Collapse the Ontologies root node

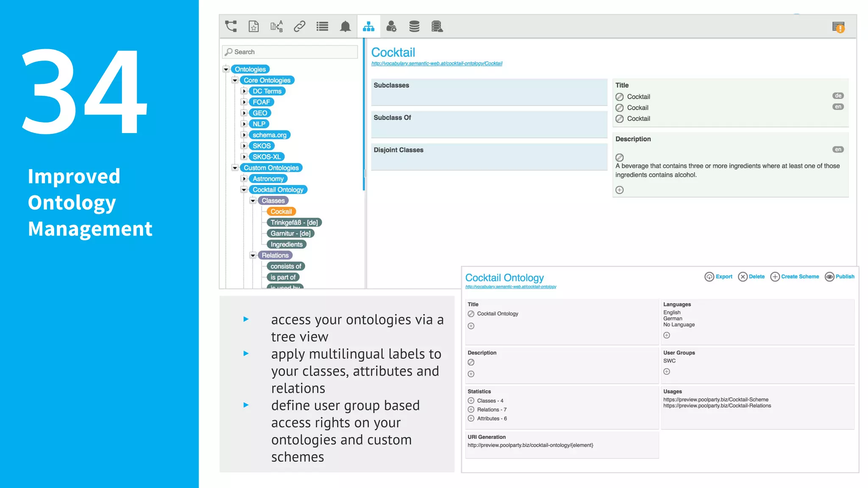pos(226,69)
